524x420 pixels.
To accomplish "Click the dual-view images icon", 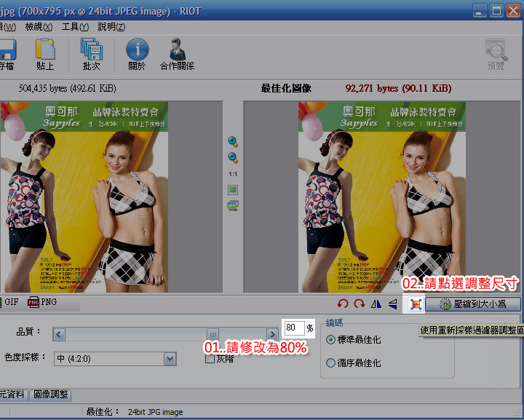I will [x=233, y=205].
